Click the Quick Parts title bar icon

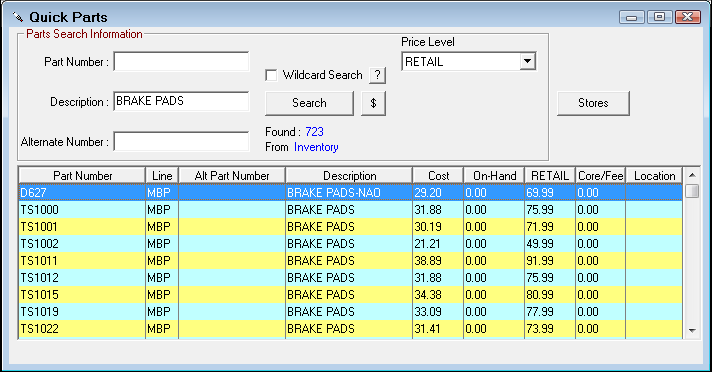click(x=18, y=17)
